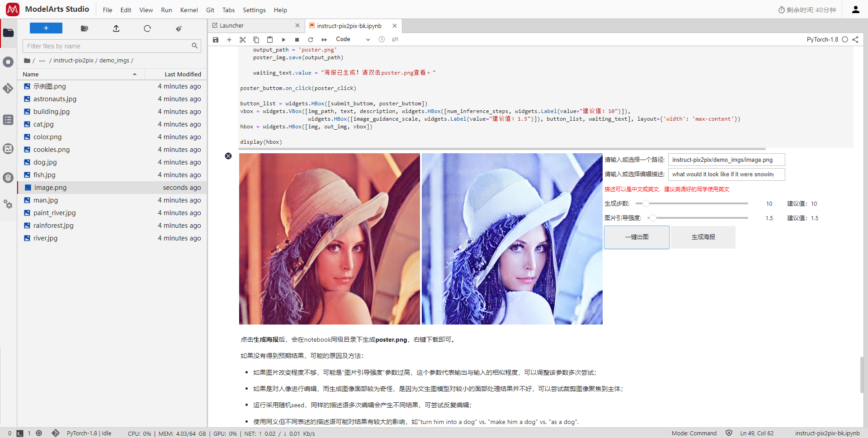Navigate to instruct-pix2pix in breadcrumb
This screenshot has width=868, height=438.
pyautogui.click(x=74, y=61)
